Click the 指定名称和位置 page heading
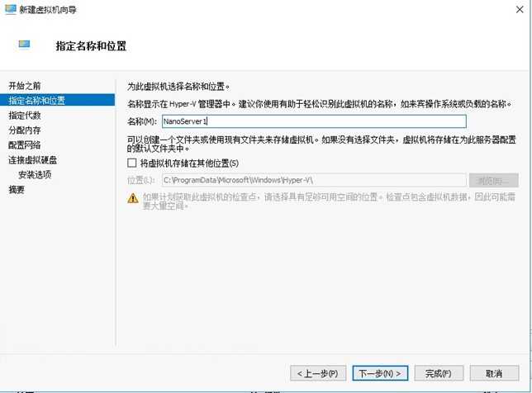This screenshot has width=532, height=393. pos(91,45)
